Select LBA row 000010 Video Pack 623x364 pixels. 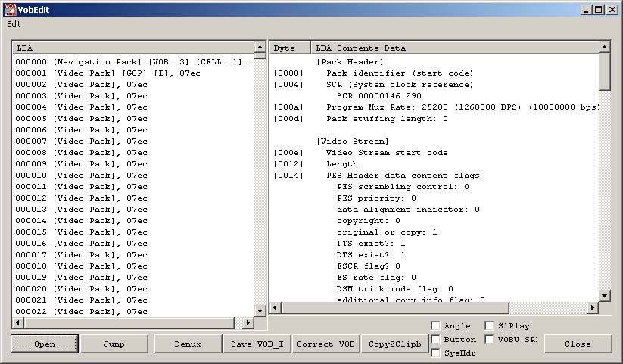click(x=81, y=176)
